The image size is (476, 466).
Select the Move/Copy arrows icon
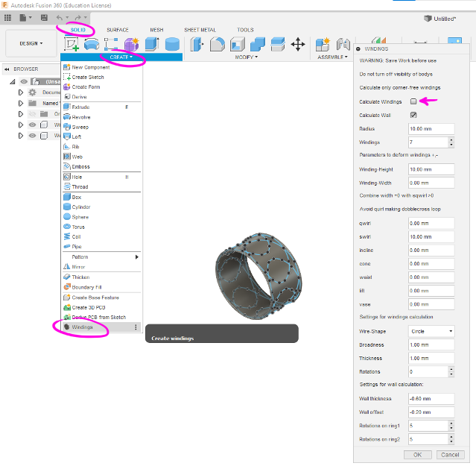[298, 44]
